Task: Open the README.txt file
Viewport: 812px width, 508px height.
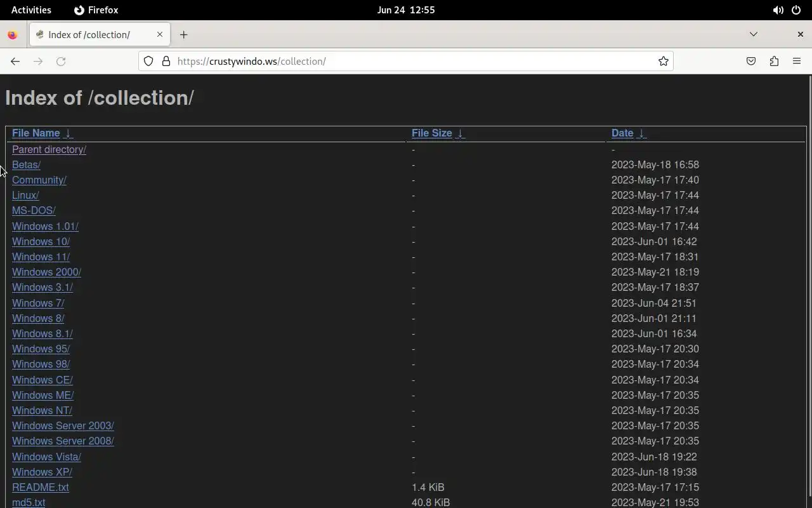Action: (x=41, y=487)
